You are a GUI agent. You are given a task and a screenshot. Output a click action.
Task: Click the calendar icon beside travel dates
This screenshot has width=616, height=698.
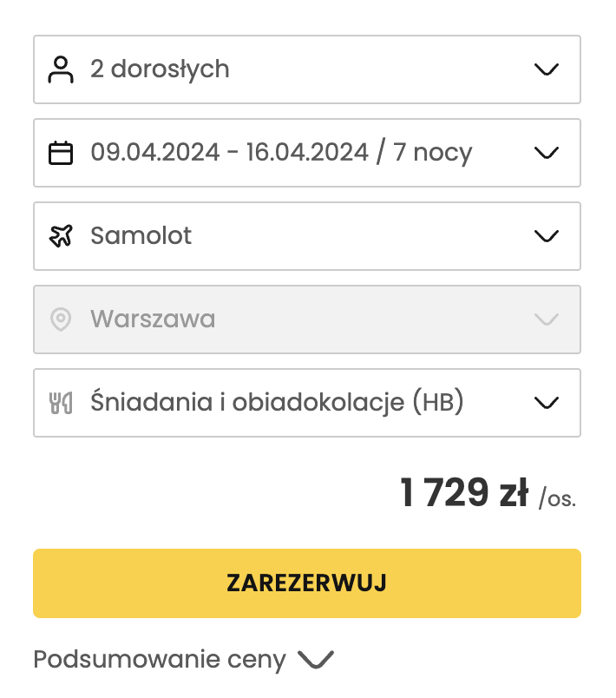61,153
